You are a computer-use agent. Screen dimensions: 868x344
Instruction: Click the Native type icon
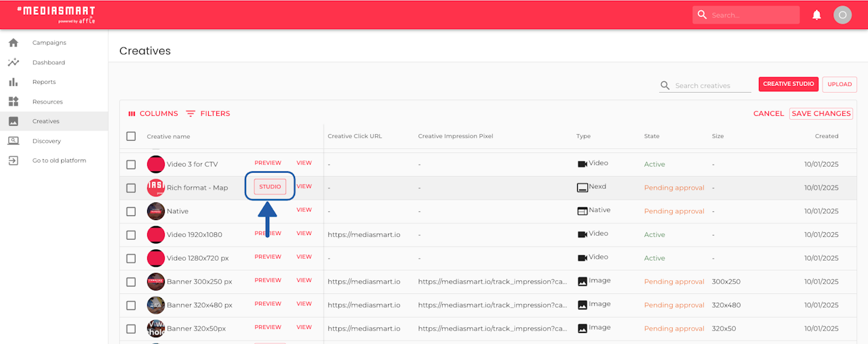coord(582,211)
